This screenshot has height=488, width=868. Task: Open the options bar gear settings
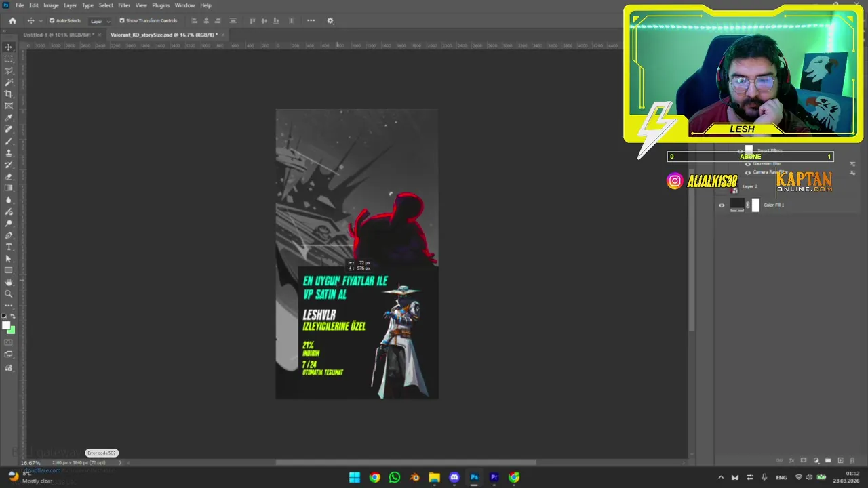[x=330, y=20]
